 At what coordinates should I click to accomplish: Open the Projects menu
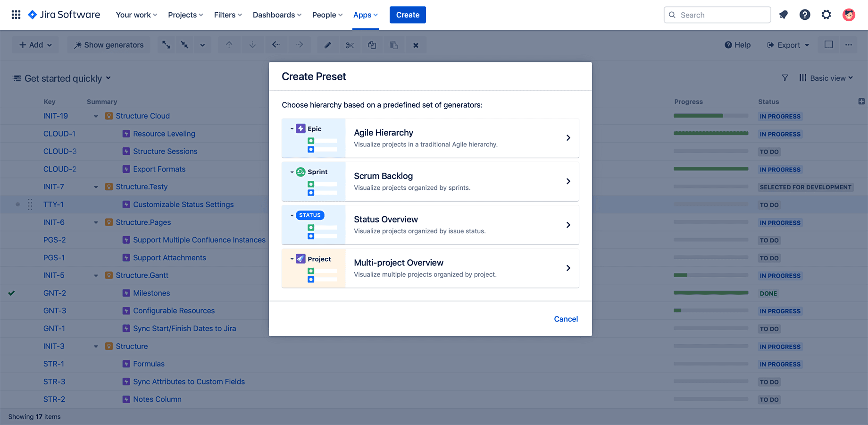coord(185,15)
